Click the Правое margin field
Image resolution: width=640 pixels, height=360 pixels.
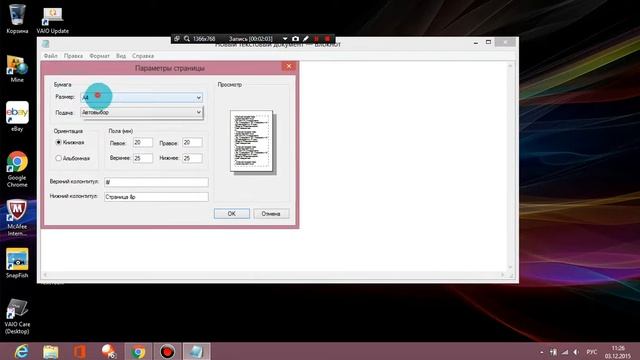pyautogui.click(x=192, y=142)
